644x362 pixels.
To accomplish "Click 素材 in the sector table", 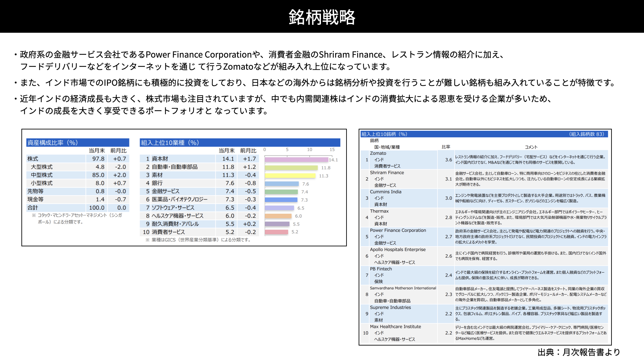I will click(x=157, y=175).
